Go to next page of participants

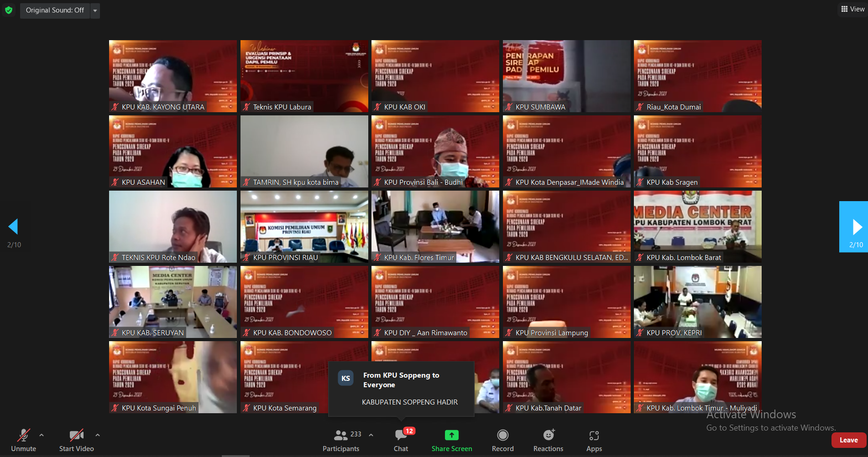[854, 227]
